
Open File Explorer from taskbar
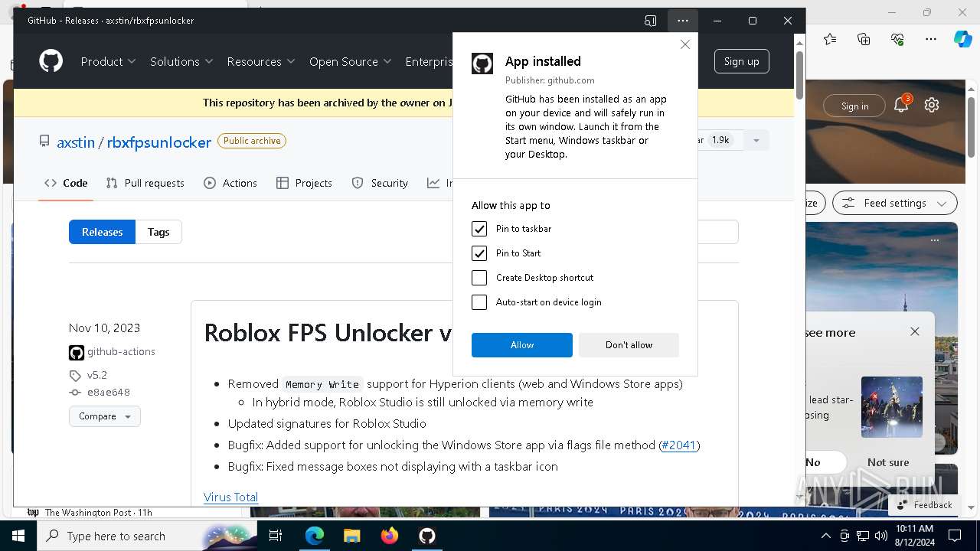coord(351,536)
